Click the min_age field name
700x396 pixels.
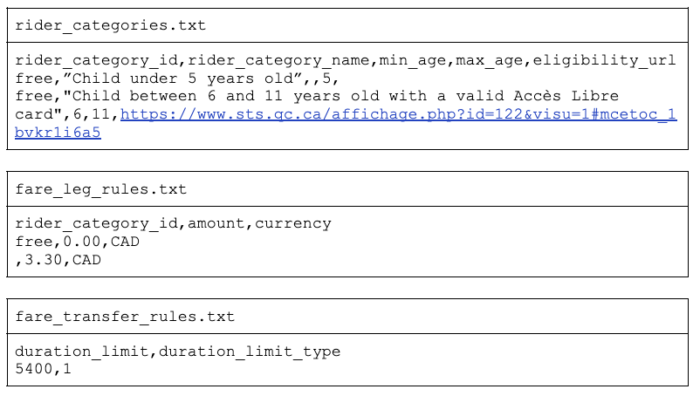412,60
